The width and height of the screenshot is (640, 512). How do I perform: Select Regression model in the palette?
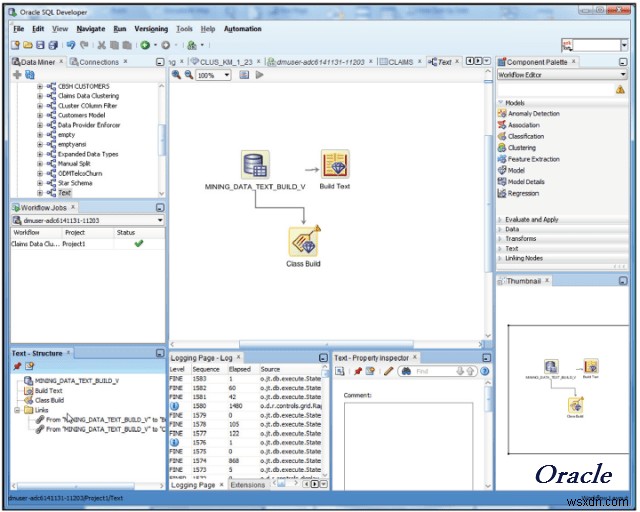(x=523, y=194)
